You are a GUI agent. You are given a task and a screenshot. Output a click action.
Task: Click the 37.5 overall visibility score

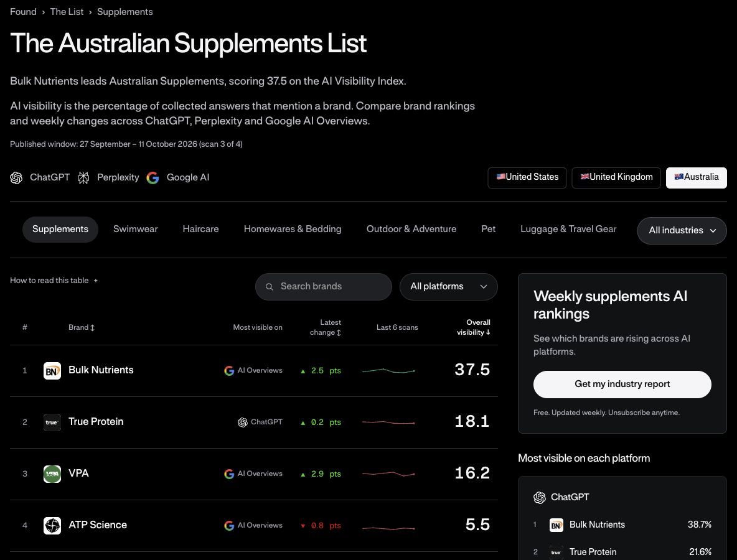[472, 370]
